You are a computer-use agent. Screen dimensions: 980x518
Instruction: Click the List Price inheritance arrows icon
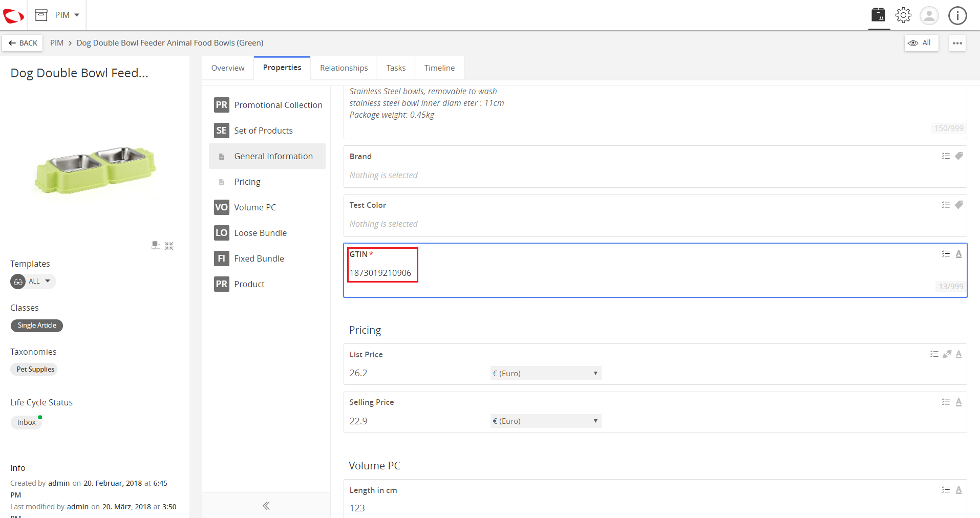point(947,354)
